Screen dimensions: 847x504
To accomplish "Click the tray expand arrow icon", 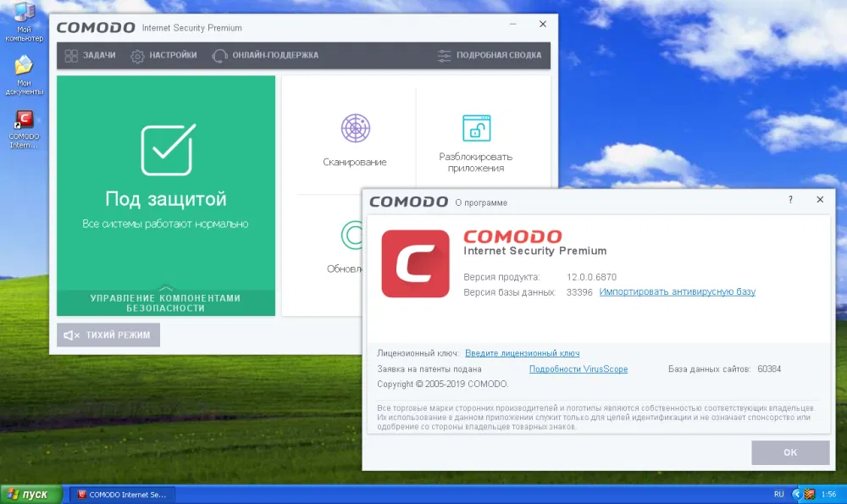I will coord(795,495).
